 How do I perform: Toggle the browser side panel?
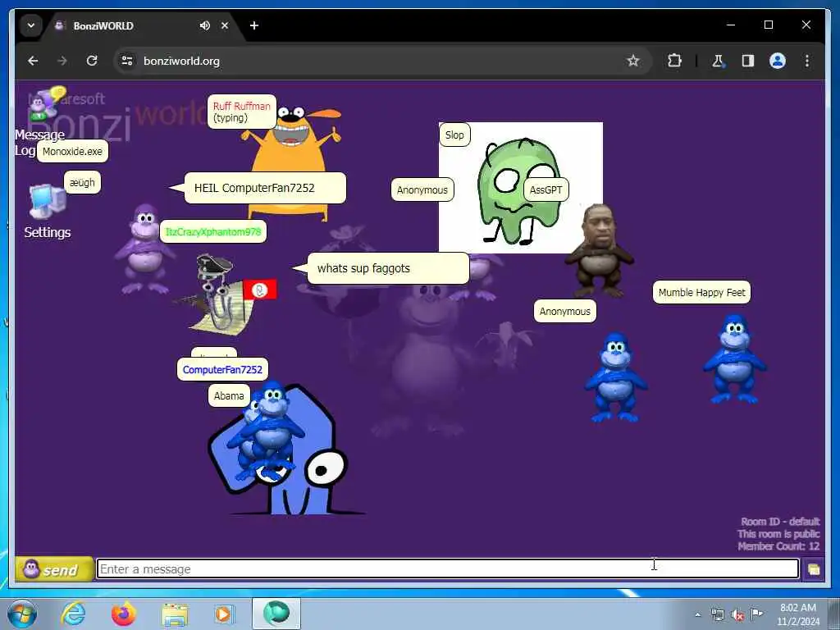click(x=748, y=61)
